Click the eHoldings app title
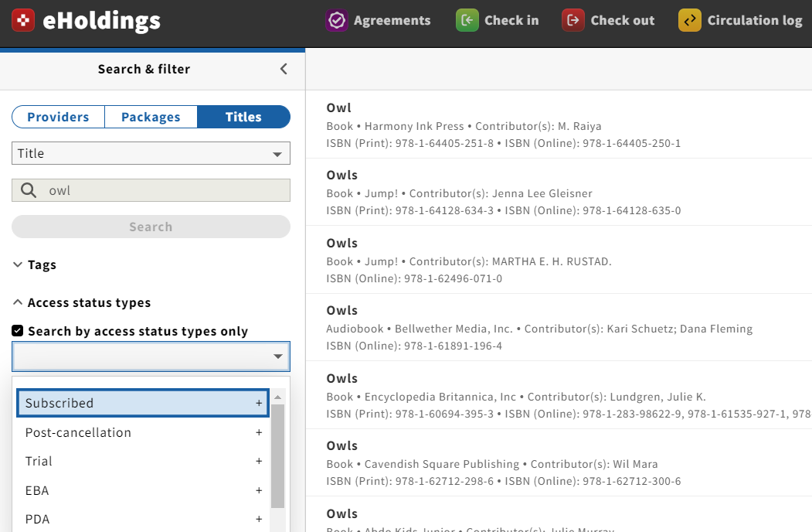The width and height of the screenshot is (812, 532). click(x=101, y=21)
